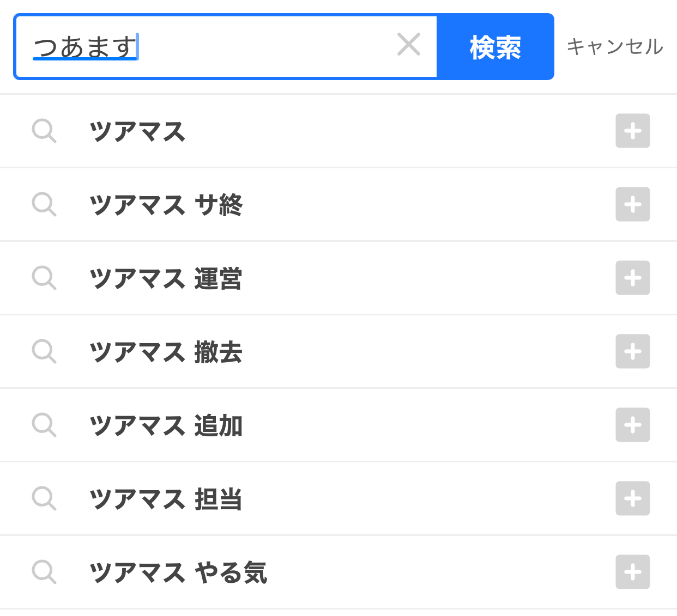Select the ツアマス suggestion
The height and width of the screenshot is (616, 677).
click(x=338, y=131)
